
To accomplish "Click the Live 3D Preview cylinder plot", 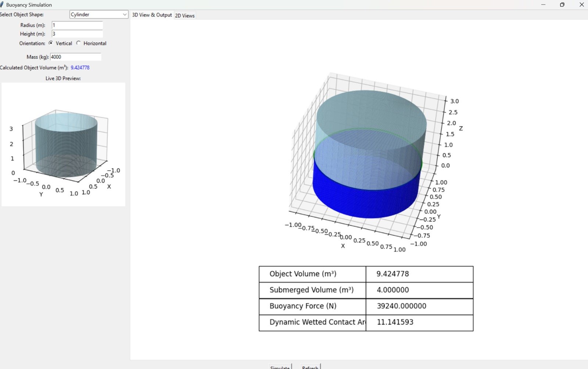I will click(63, 144).
